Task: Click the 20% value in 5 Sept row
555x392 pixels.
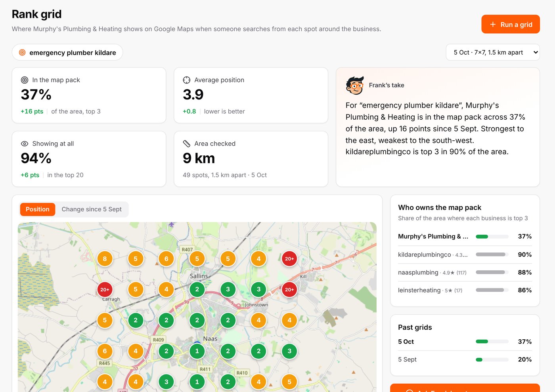Action: click(525, 359)
